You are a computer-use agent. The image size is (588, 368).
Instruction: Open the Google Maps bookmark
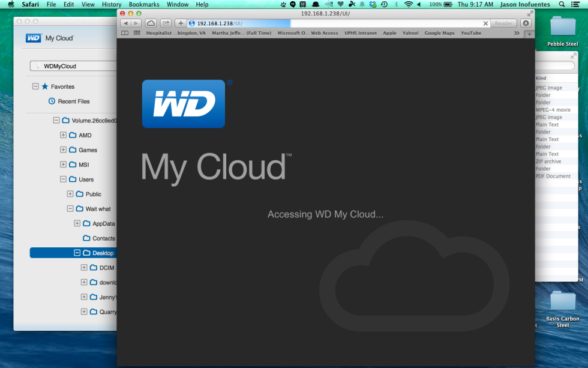pos(439,33)
